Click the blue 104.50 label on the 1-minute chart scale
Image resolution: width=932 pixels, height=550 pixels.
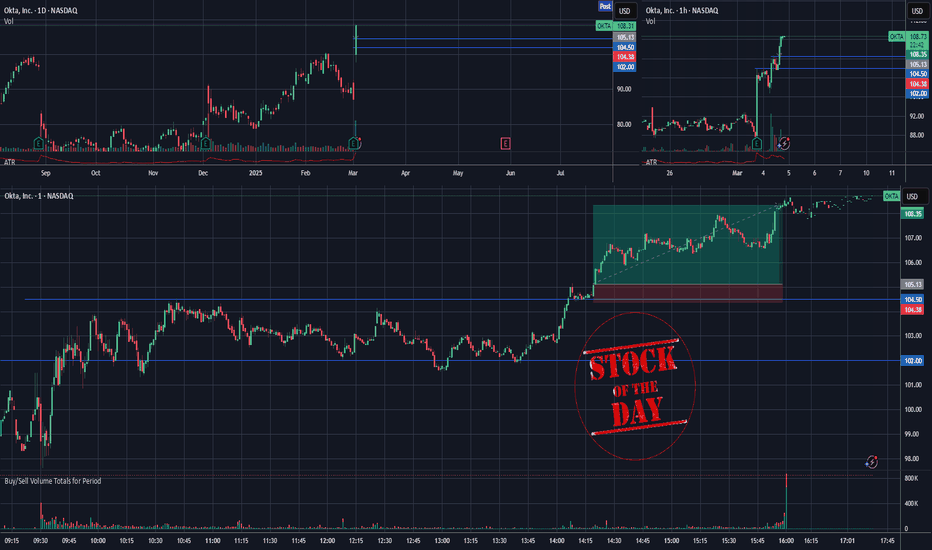tap(912, 300)
